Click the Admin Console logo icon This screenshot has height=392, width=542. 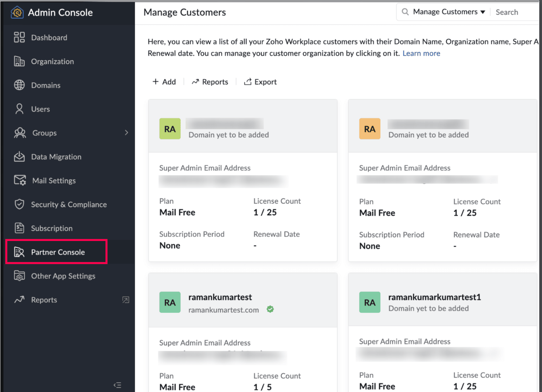(x=17, y=12)
